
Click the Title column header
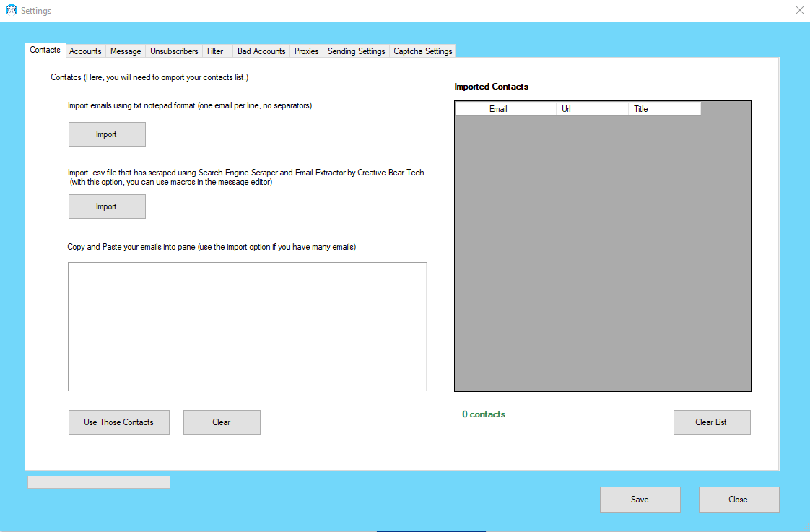[664, 109]
